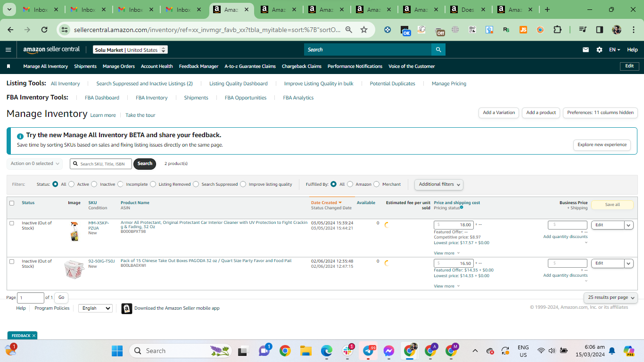Click the bookmark flag icon beside Manage All Inventory
This screenshot has width=644, height=362.
click(x=8, y=66)
